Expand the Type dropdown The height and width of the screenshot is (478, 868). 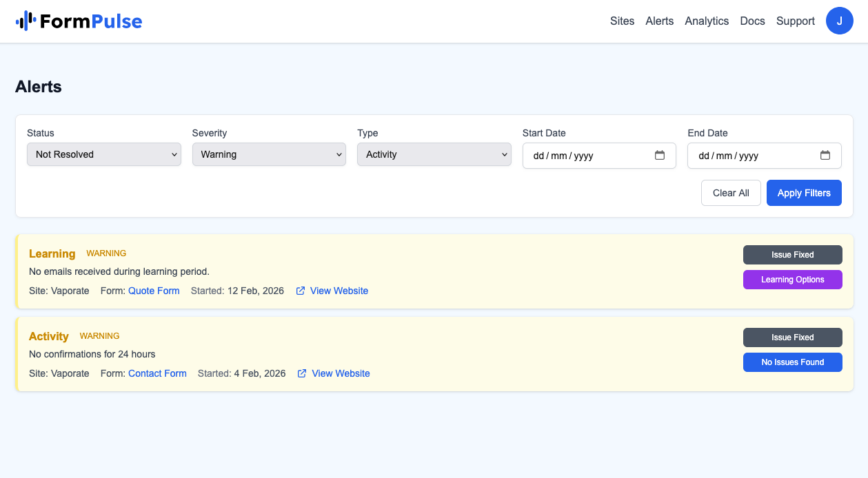click(x=434, y=154)
